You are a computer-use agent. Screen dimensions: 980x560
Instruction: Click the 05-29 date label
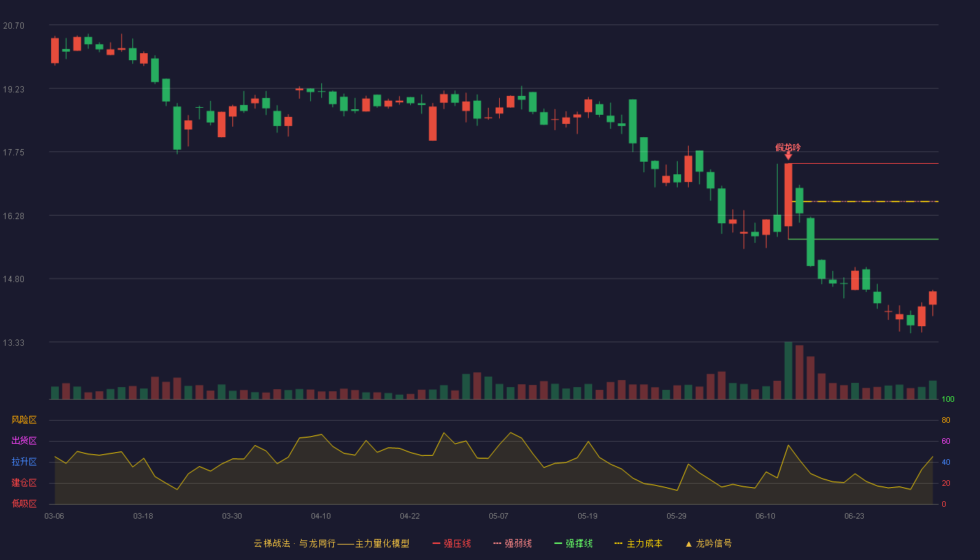pos(676,516)
